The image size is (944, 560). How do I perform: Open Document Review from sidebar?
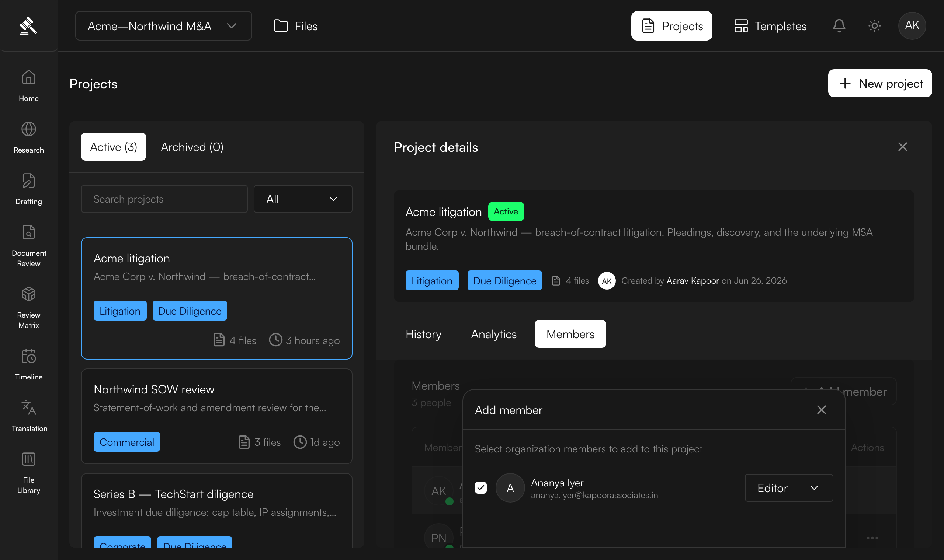(29, 246)
